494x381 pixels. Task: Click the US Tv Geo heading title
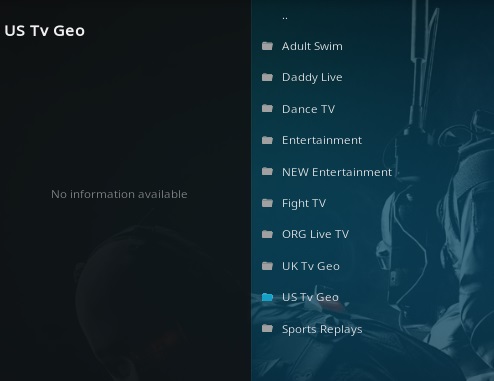45,31
